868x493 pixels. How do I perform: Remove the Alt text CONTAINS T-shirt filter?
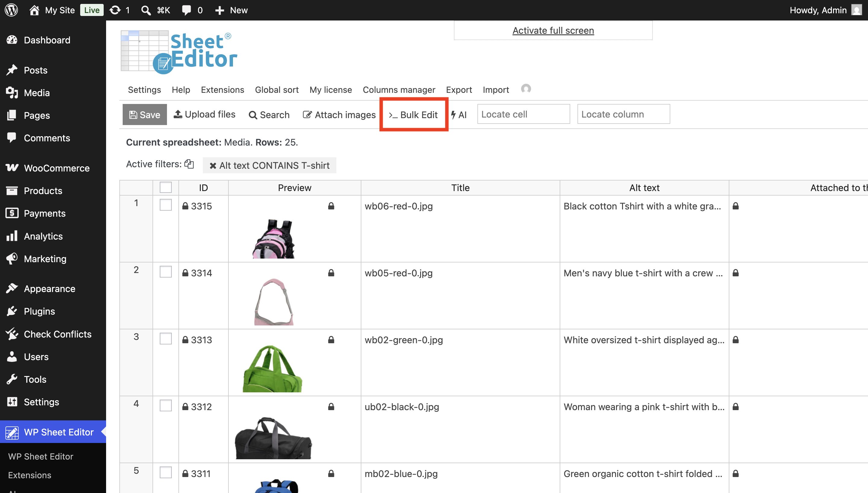[212, 165]
